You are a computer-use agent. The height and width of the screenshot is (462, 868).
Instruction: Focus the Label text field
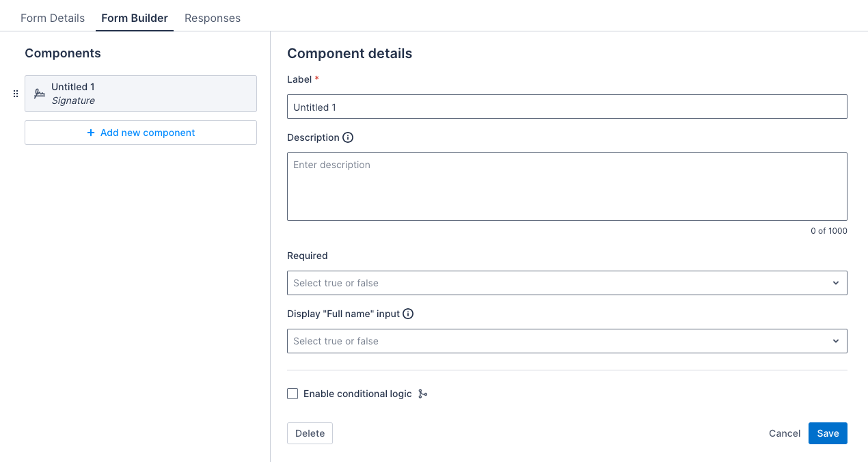[x=567, y=107]
